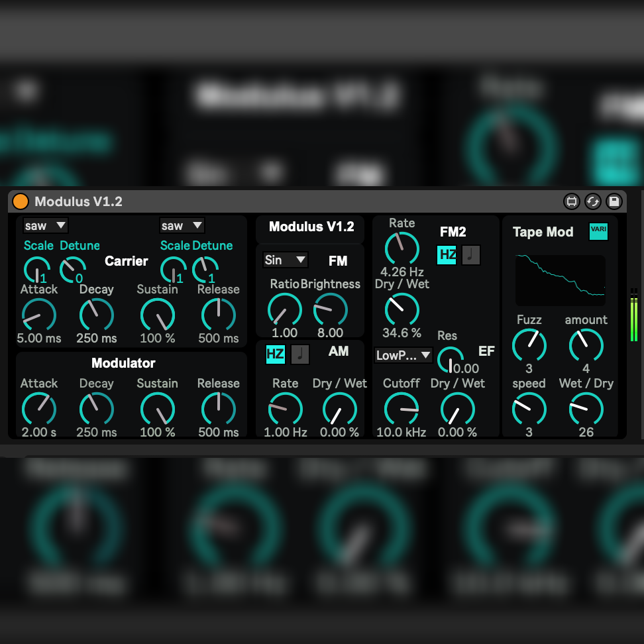Click the leftmost title bar icon beside hot-swap

coord(571,201)
